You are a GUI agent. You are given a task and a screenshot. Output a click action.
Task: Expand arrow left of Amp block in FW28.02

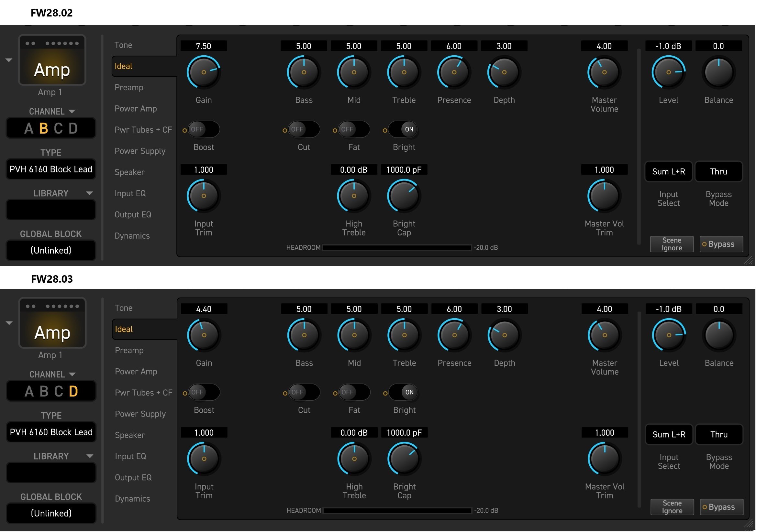9,60
